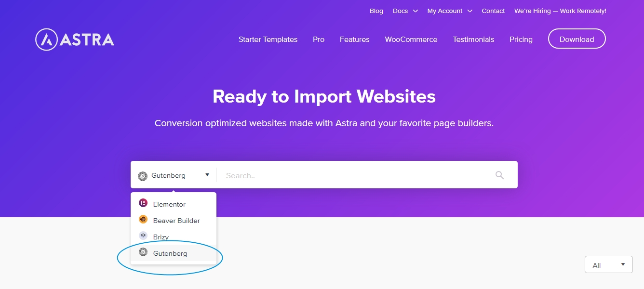Visit the We're Hiring link
This screenshot has width=644, height=289.
pos(560,11)
